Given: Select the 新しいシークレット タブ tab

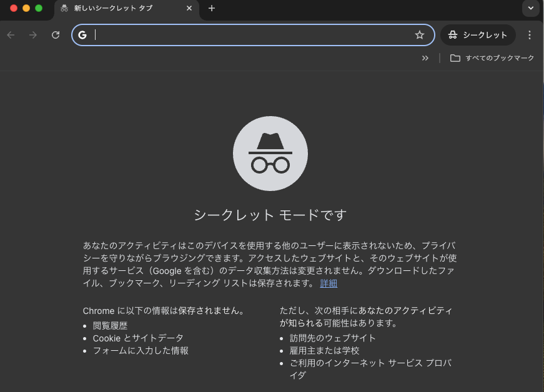Looking at the screenshot, I should (x=127, y=9).
